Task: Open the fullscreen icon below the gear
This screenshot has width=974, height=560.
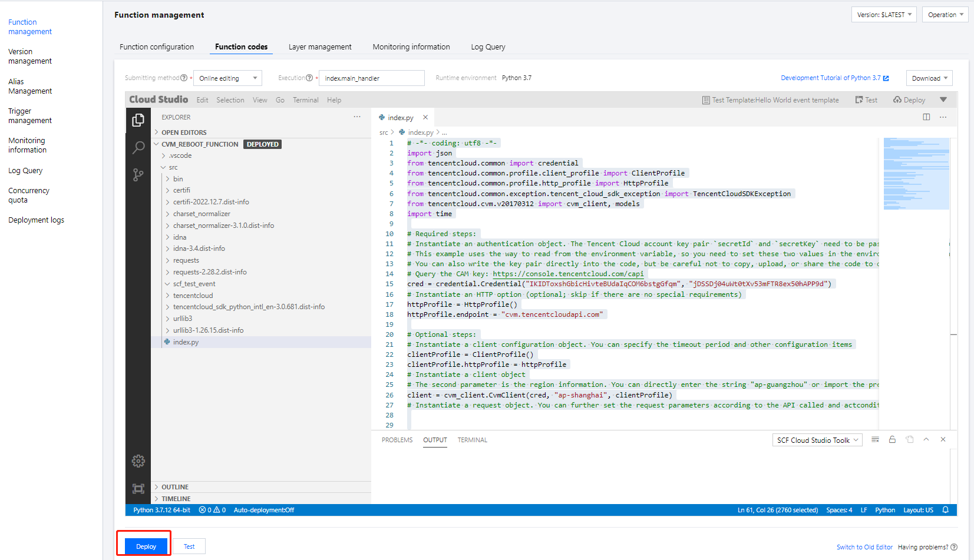Action: coord(138,489)
